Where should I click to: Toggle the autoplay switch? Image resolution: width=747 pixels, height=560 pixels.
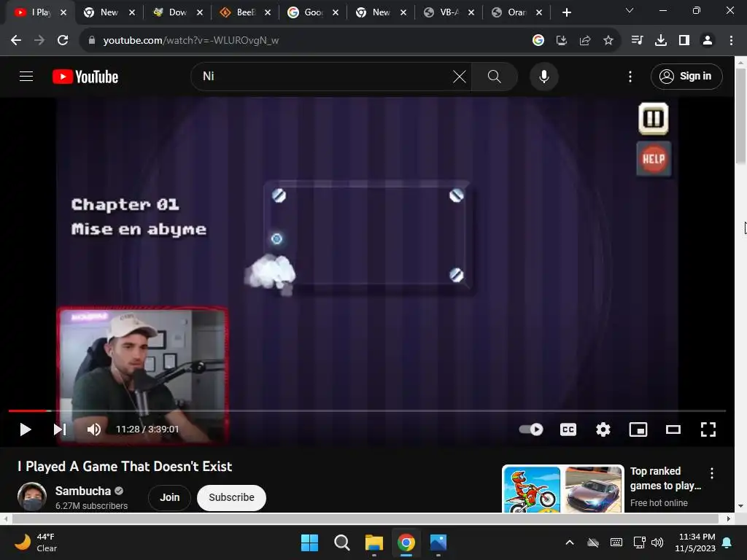pyautogui.click(x=531, y=429)
